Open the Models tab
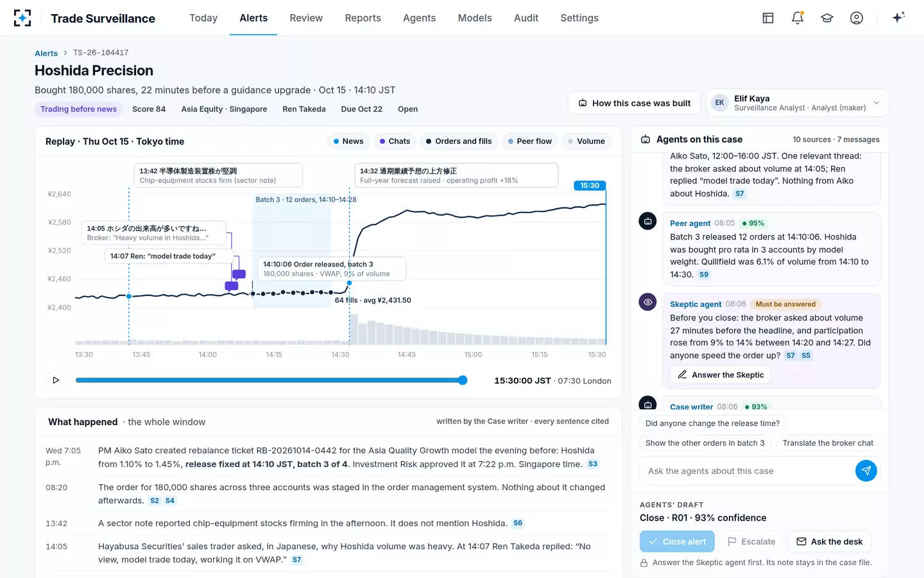This screenshot has width=924, height=578. coord(475,18)
